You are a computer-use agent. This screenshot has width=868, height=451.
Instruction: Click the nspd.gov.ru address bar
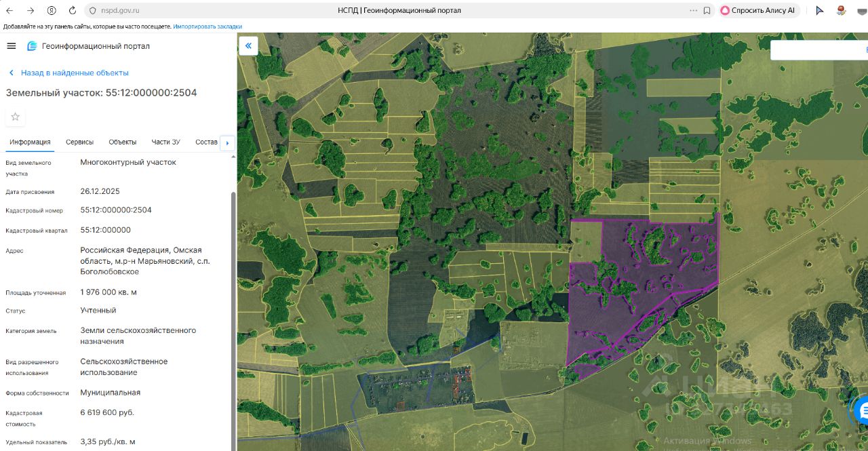203,11
